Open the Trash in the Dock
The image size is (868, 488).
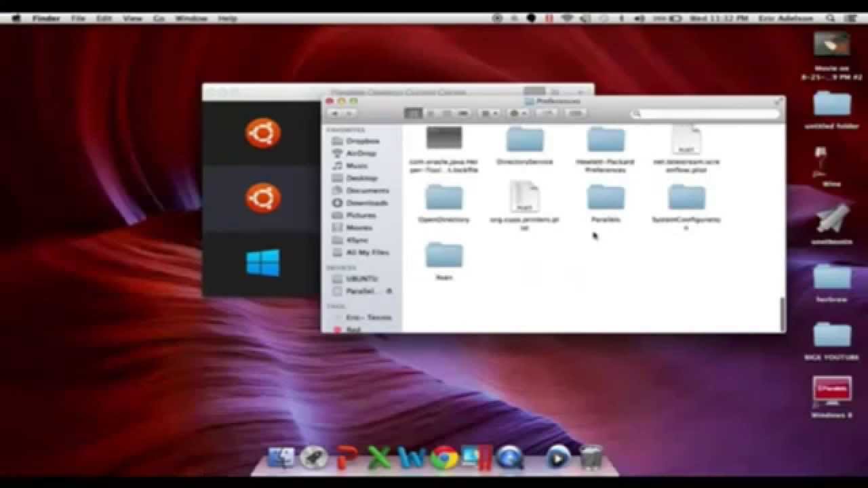coord(591,457)
